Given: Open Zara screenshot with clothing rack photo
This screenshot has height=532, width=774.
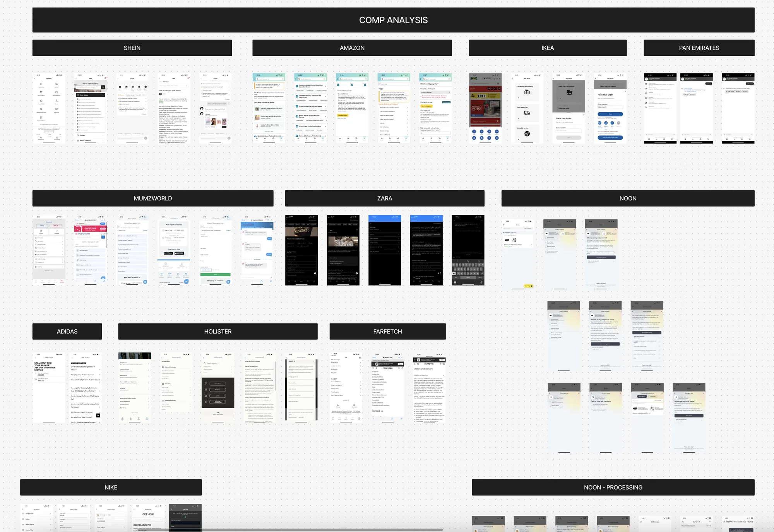Looking at the screenshot, I should point(343,250).
